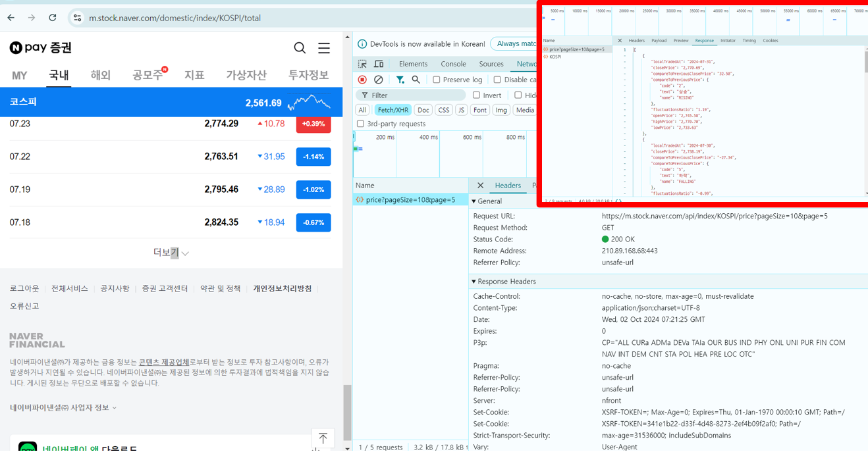Open the Sources panel tab
Screen dimensions: 868x458
click(491, 64)
